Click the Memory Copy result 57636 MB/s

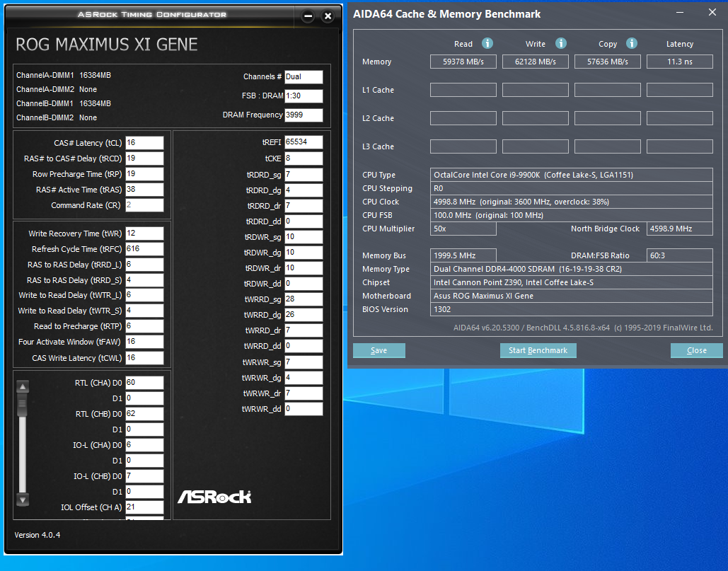607,62
